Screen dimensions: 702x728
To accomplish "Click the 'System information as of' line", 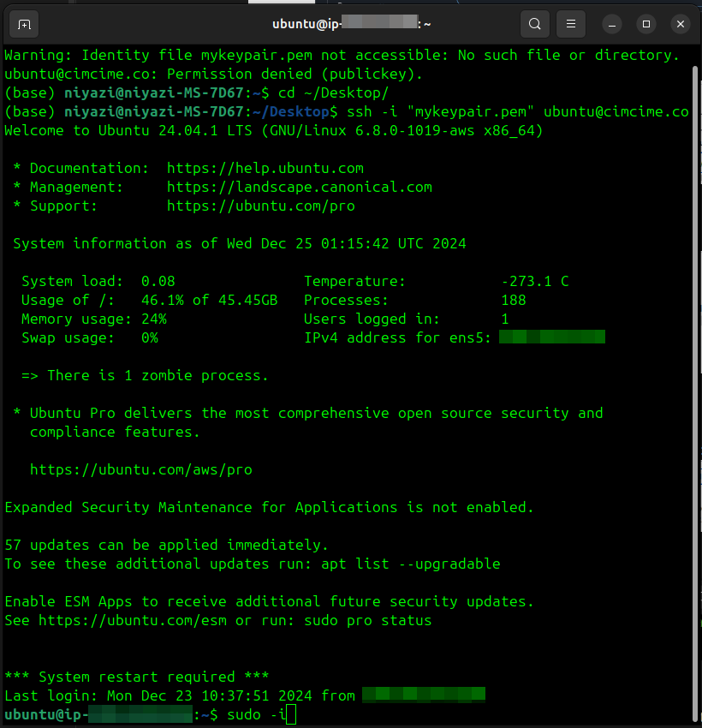I will pos(240,243).
